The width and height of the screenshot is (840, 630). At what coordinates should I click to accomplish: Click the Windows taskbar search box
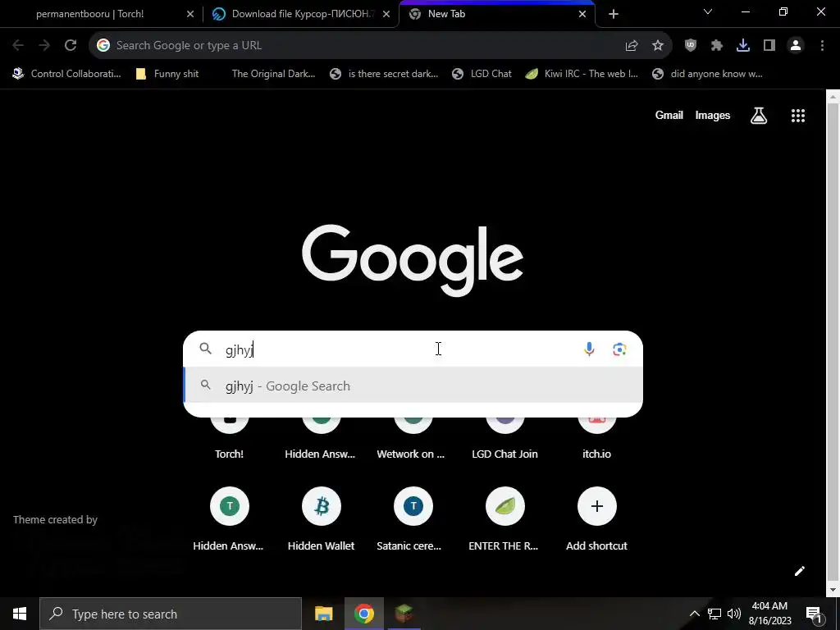pyautogui.click(x=171, y=614)
